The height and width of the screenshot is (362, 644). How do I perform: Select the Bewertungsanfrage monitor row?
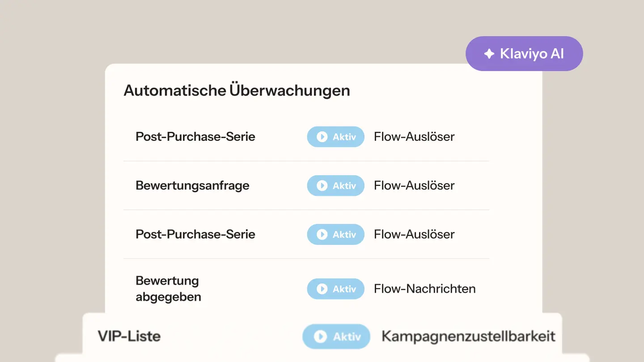306,185
